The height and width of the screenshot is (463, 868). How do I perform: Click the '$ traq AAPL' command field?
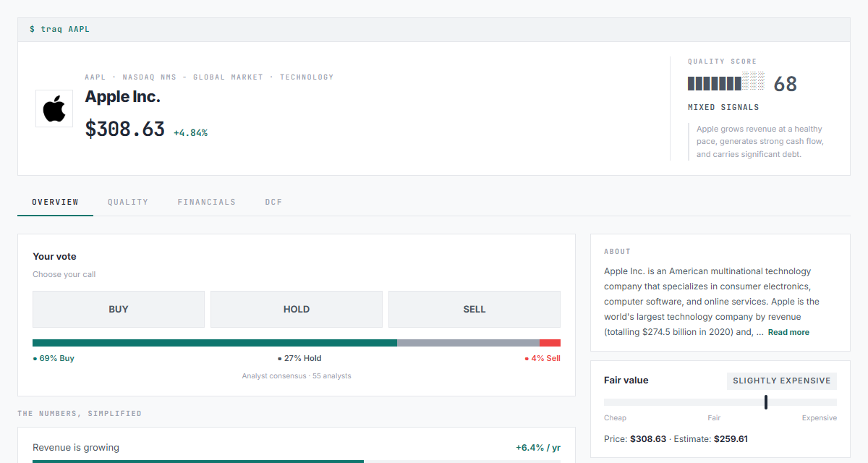(x=434, y=30)
